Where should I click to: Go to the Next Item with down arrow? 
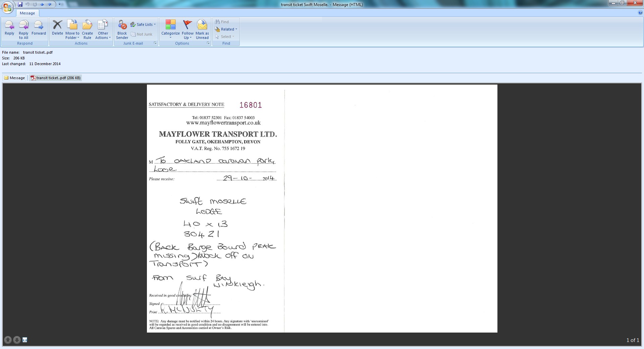click(x=50, y=4)
